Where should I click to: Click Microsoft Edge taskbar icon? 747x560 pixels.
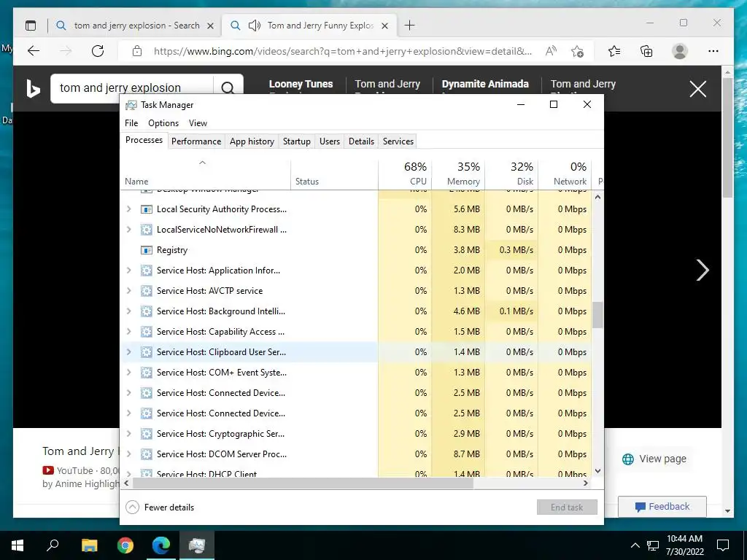pos(161,545)
